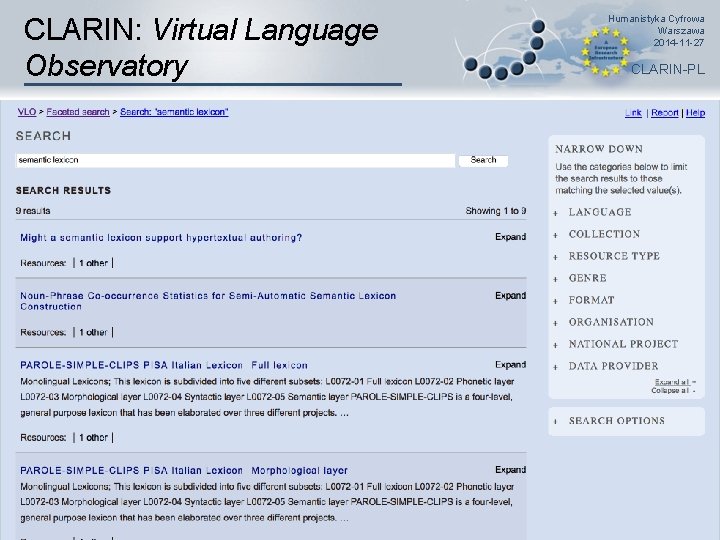The image size is (720, 540).
Task: Click the Search button
Action: click(x=483, y=160)
